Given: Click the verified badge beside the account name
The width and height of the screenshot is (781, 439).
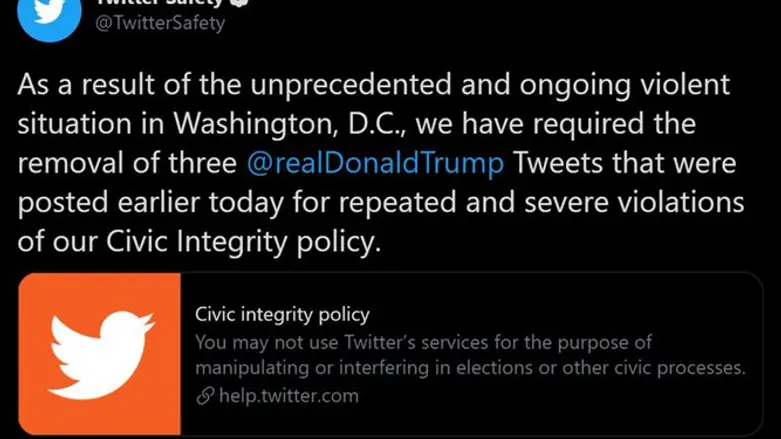Looking at the screenshot, I should pos(241,3).
